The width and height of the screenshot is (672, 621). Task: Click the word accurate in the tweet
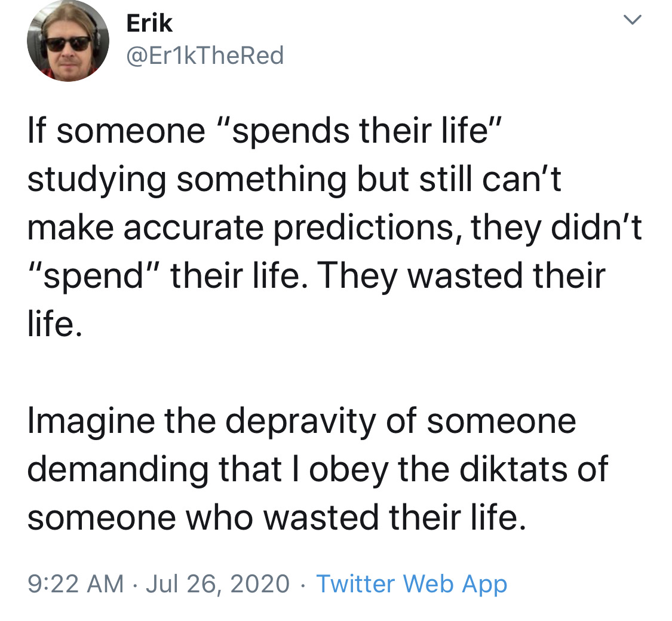coord(194,228)
